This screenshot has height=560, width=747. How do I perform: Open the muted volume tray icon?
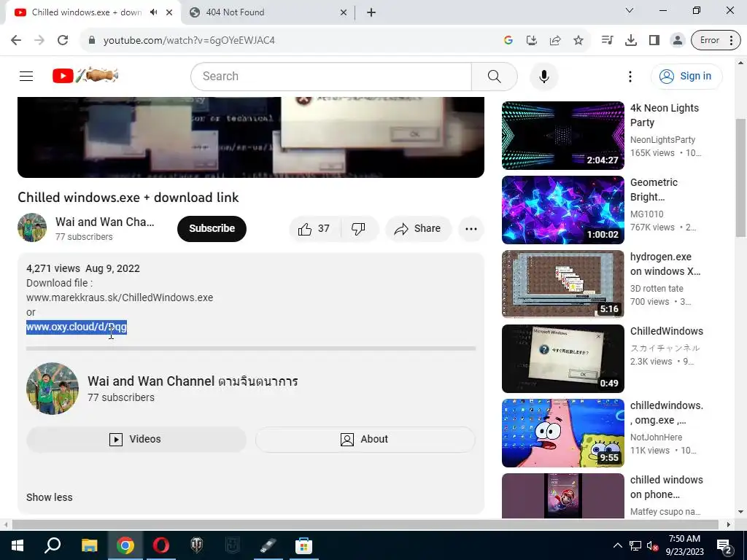(x=652, y=545)
